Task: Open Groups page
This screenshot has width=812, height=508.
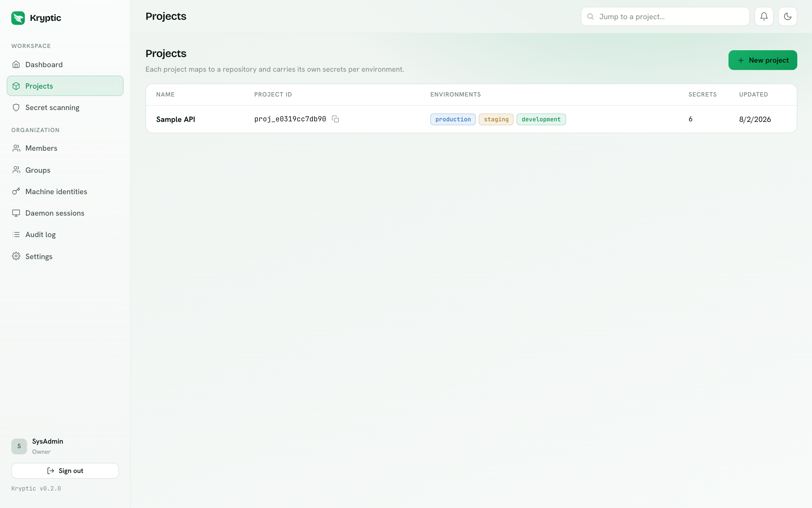Action: [x=65, y=170]
